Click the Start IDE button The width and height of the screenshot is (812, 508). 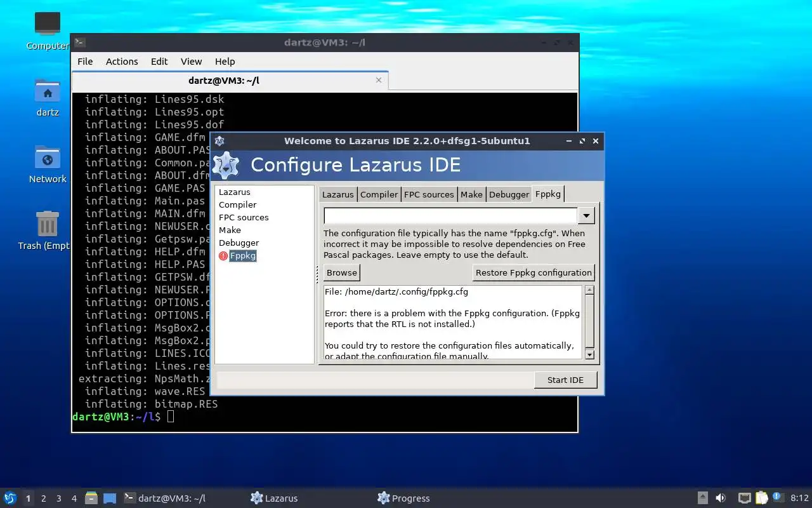pyautogui.click(x=565, y=380)
